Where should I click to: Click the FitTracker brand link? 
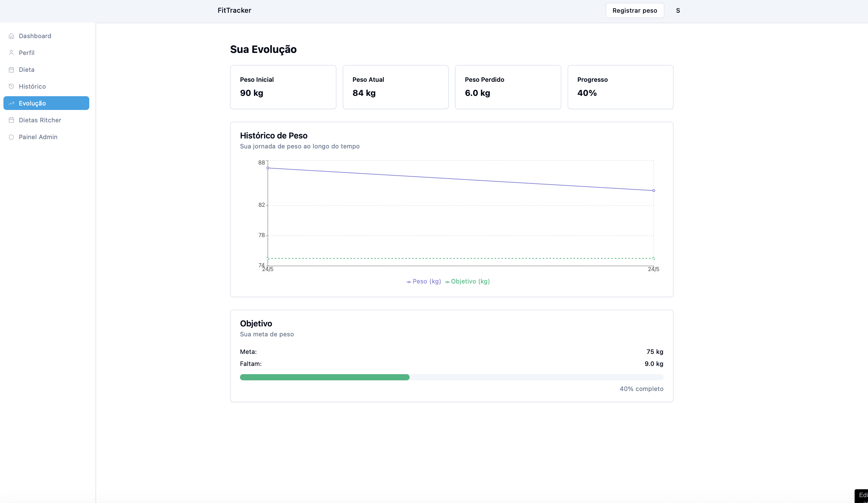tap(234, 10)
